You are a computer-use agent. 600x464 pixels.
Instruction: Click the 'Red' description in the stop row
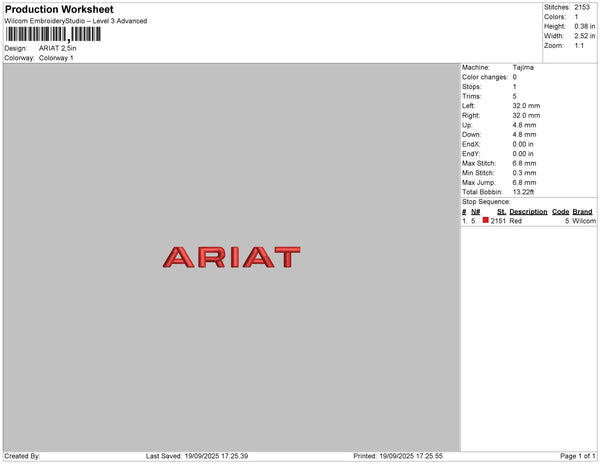tap(516, 221)
